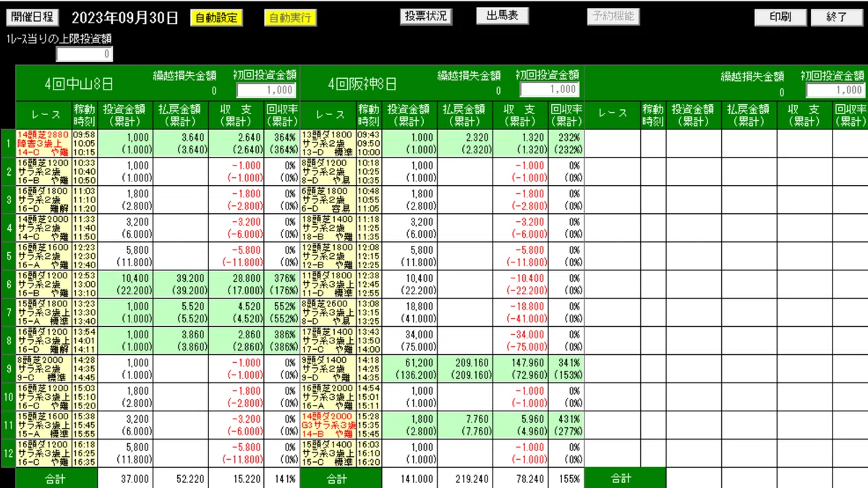Edit 初回投資金額 field for 4回中山8日

coord(267,90)
